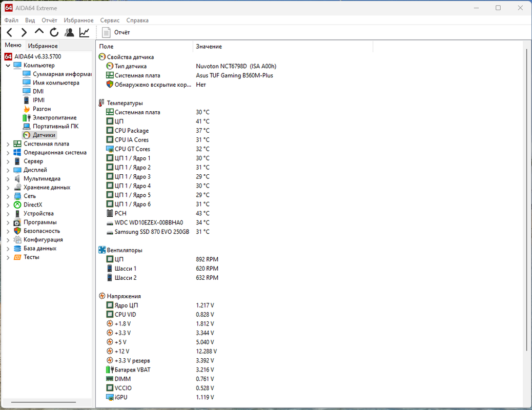Open the Отчёт menu in menu bar
Image resolution: width=532 pixels, height=410 pixels.
49,20
